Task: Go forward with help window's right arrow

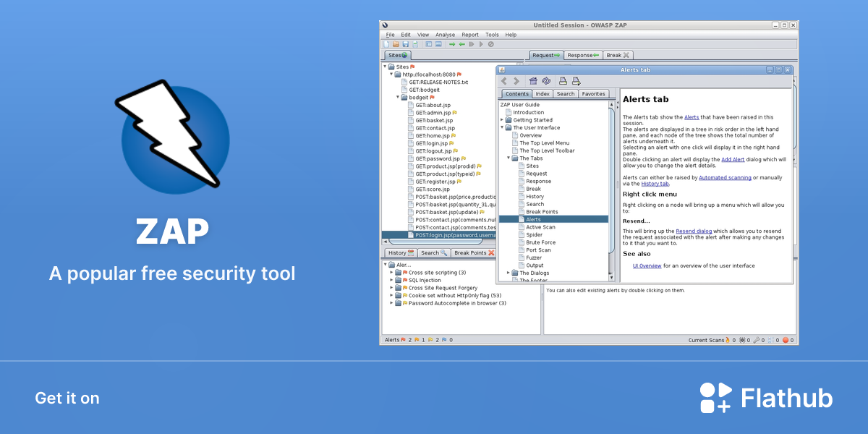Action: coord(516,81)
